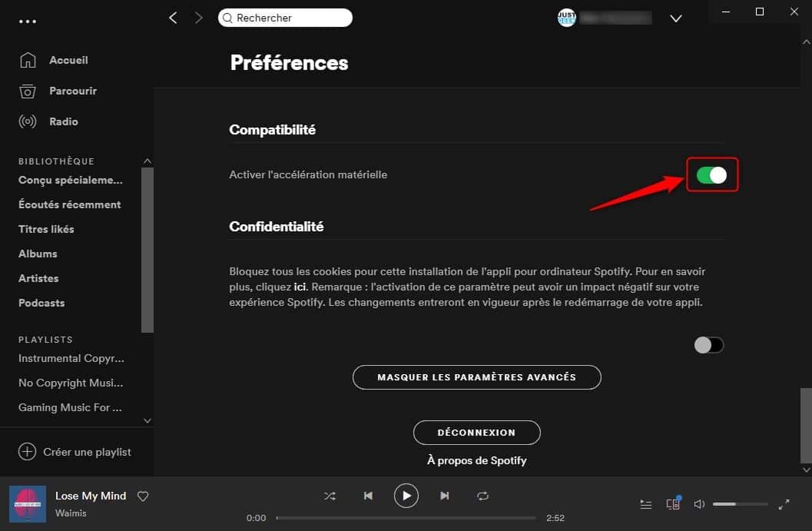The image size is (812, 531).
Task: Open the three-dots app menu
Action: point(28,22)
